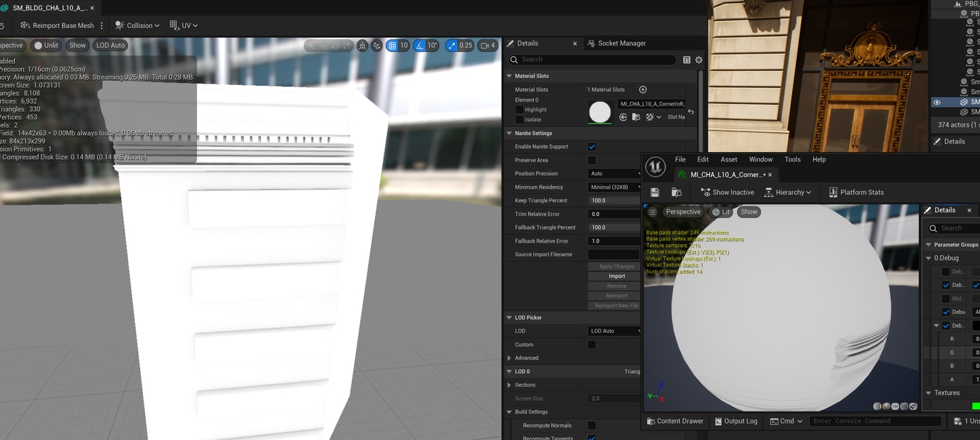This screenshot has height=440, width=980.
Task: Select the cube preview mesh shape
Action: click(904, 407)
